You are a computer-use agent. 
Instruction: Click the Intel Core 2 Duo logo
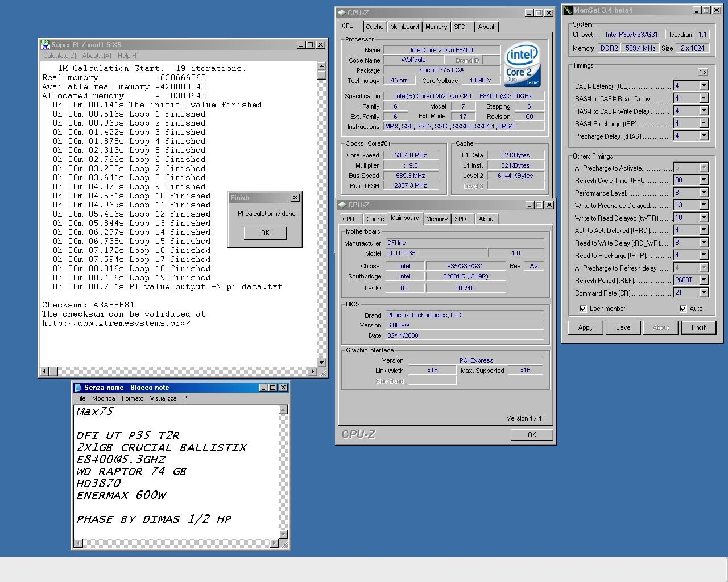(522, 64)
